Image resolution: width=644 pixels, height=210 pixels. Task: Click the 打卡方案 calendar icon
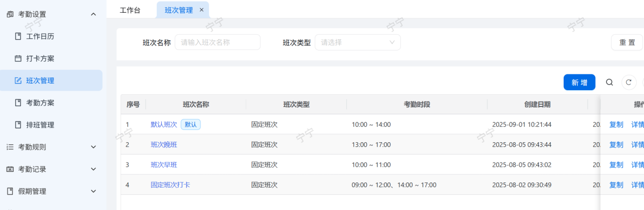click(18, 59)
